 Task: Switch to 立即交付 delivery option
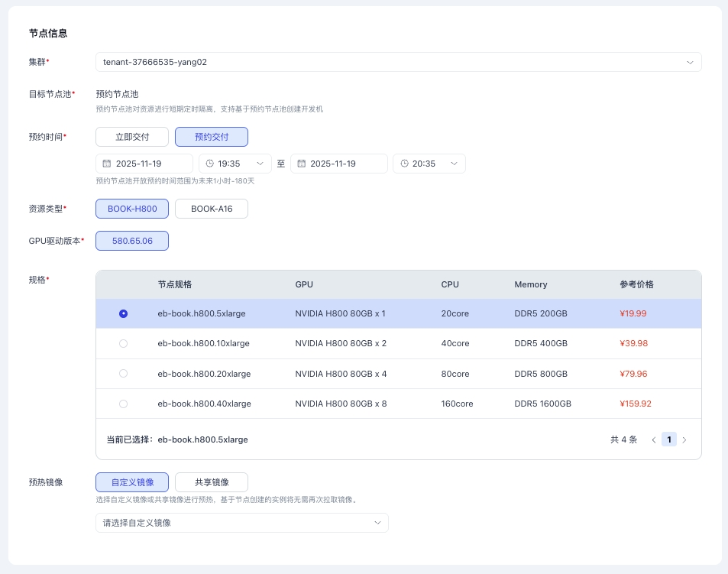(x=132, y=137)
